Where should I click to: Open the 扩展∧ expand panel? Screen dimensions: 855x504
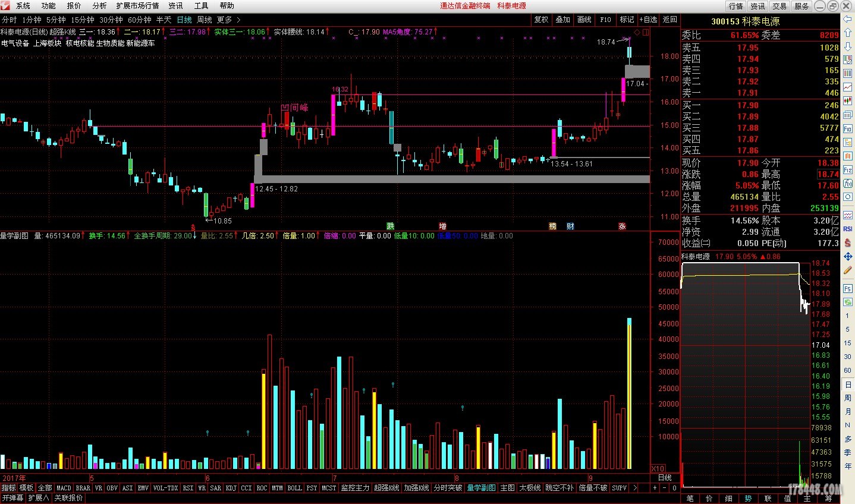click(39, 498)
